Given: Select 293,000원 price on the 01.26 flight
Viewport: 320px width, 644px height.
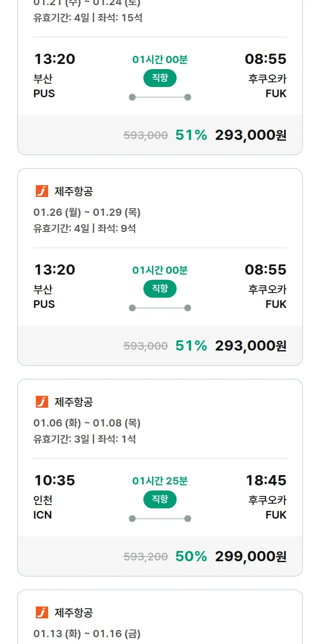Looking at the screenshot, I should click(x=250, y=346).
